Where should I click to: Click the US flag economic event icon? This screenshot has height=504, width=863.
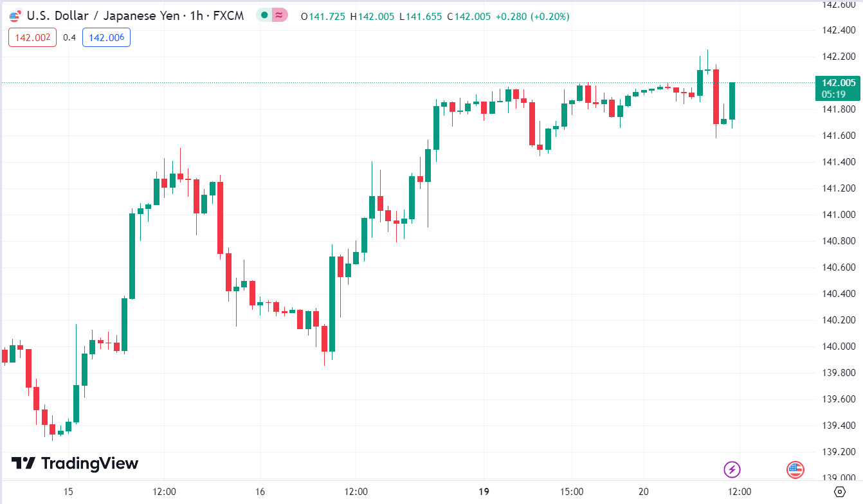pyautogui.click(x=795, y=469)
